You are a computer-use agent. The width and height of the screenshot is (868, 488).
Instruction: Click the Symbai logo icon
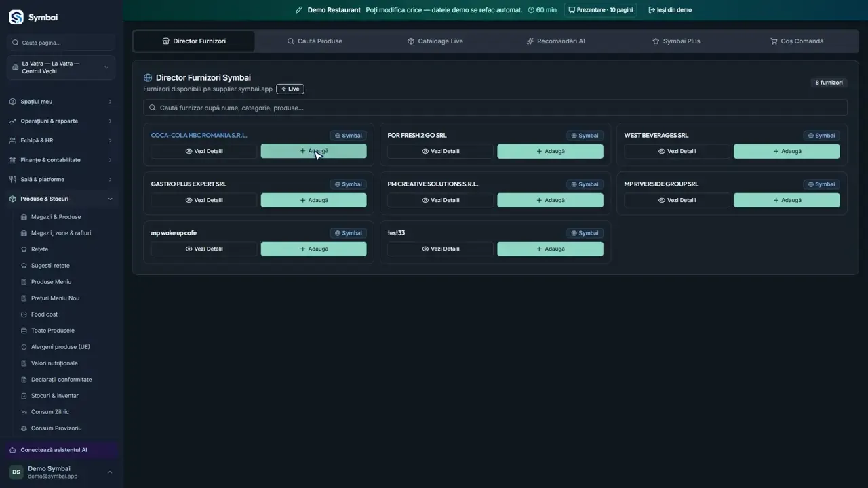pos(16,17)
